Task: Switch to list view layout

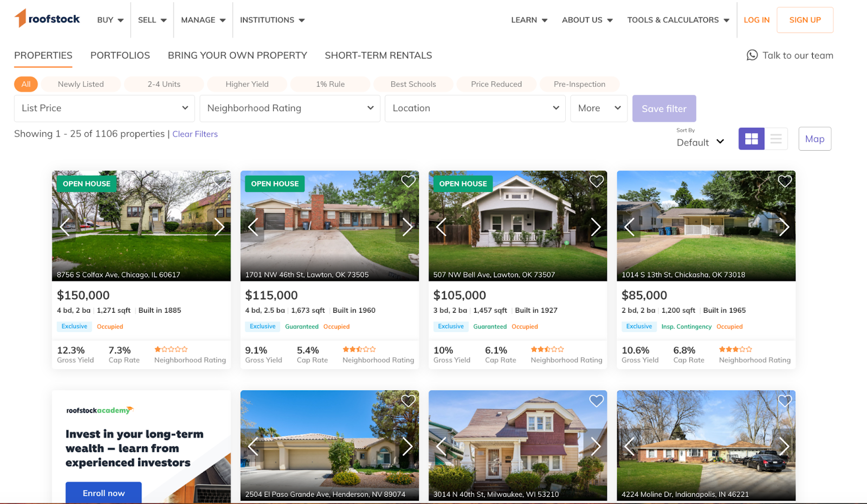Action: point(776,139)
